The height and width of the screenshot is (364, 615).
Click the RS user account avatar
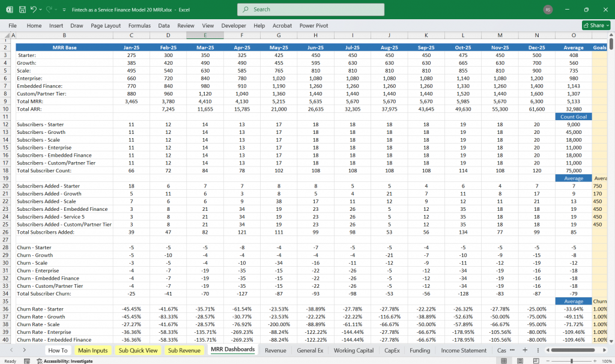(x=548, y=10)
